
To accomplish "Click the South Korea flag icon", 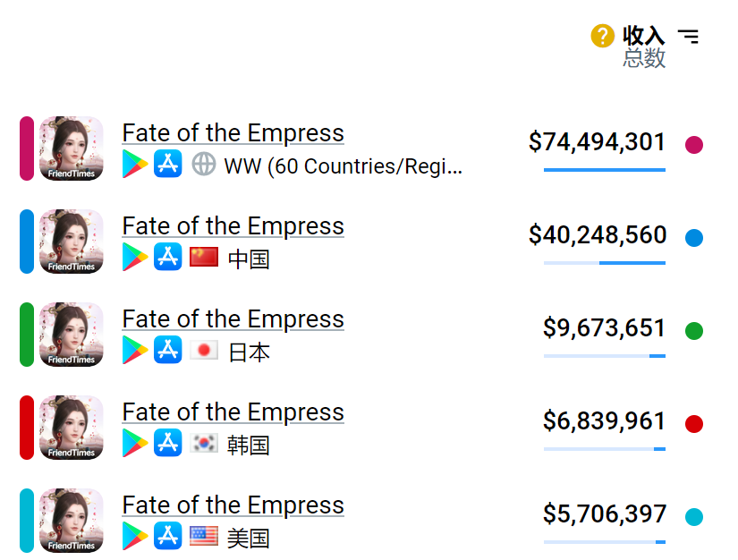I will (204, 443).
